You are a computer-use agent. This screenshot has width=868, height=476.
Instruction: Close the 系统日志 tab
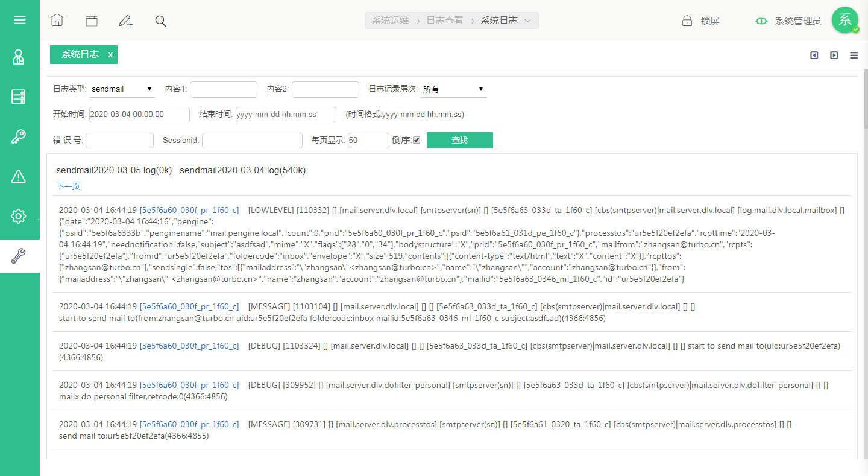[110, 55]
